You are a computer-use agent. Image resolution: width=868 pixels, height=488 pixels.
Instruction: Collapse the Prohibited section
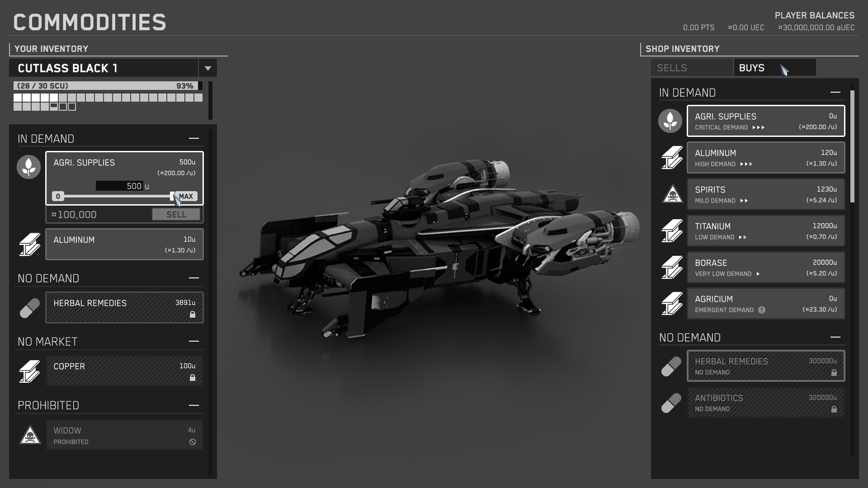(193, 405)
